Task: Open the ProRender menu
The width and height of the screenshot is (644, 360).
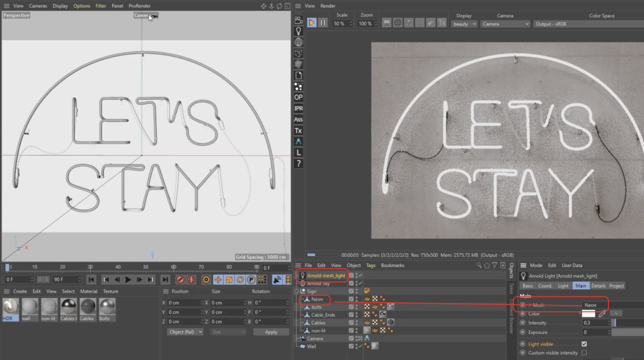Action: pyautogui.click(x=140, y=6)
